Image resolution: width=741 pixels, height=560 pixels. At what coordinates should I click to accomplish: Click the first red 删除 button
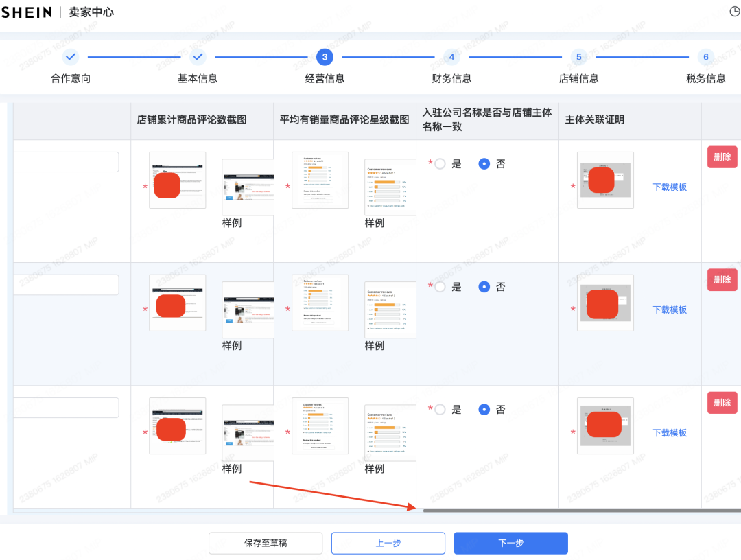[722, 156]
